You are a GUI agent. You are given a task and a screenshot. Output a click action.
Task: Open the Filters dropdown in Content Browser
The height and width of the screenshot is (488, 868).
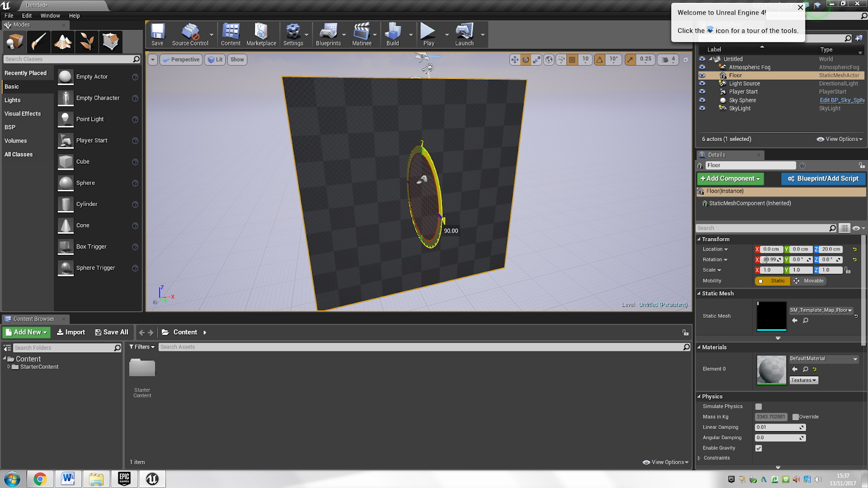[x=142, y=347]
